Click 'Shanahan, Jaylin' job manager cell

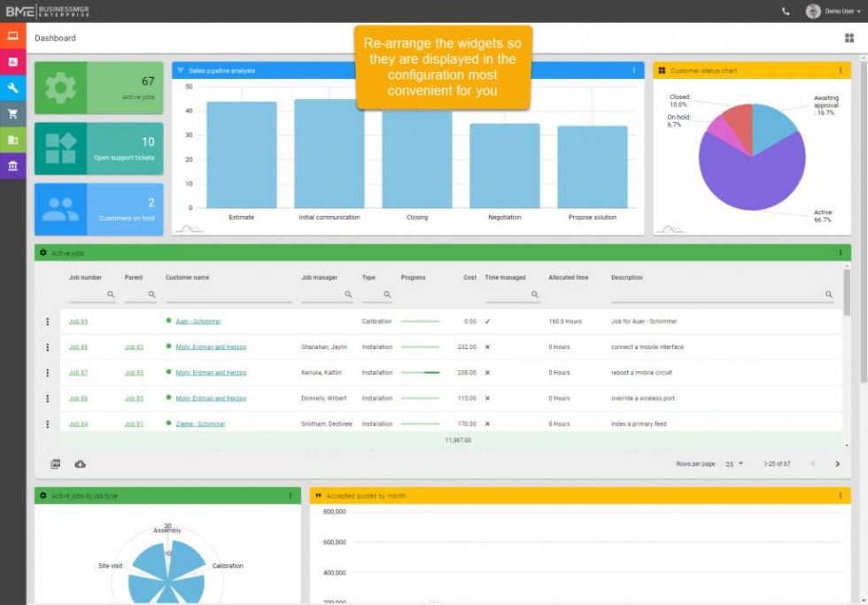tap(324, 347)
